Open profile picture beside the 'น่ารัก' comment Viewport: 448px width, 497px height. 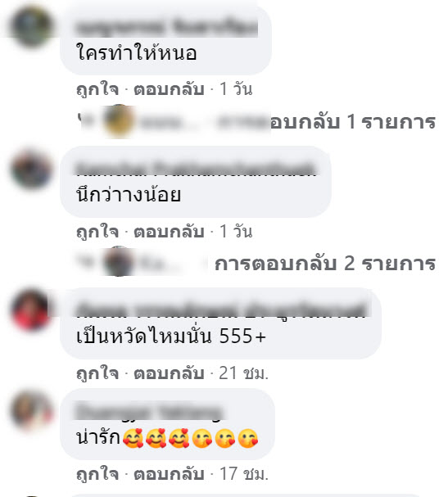[x=31, y=411]
